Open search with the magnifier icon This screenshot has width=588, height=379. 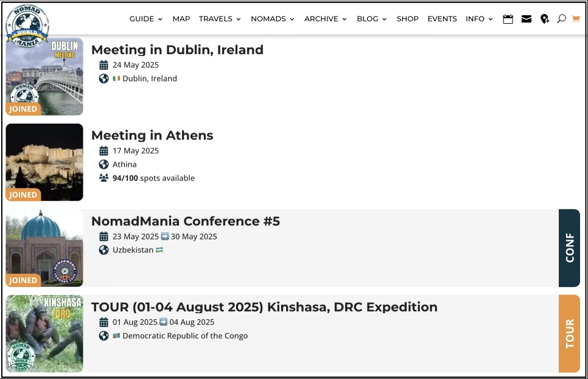click(x=561, y=19)
